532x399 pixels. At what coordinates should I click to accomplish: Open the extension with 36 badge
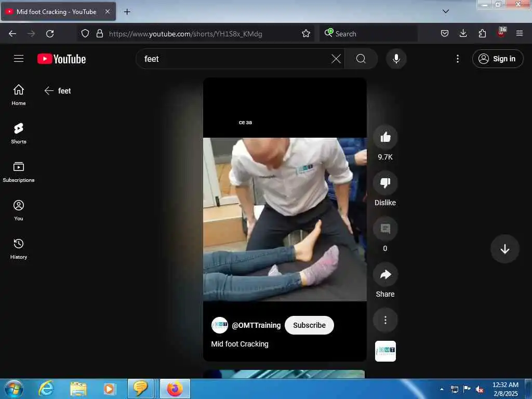click(x=501, y=33)
